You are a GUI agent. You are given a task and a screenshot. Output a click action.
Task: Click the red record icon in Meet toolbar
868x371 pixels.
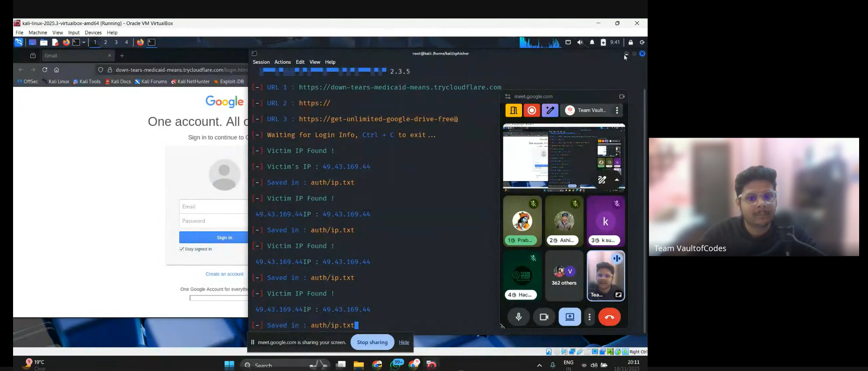click(532, 111)
